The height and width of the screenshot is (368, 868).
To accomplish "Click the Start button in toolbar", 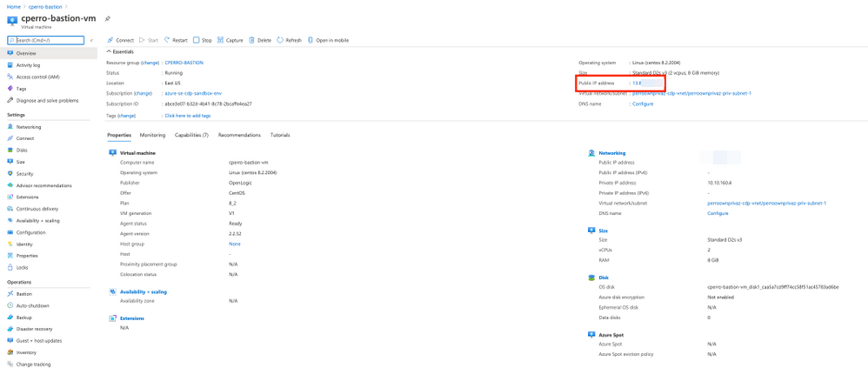I will 149,40.
